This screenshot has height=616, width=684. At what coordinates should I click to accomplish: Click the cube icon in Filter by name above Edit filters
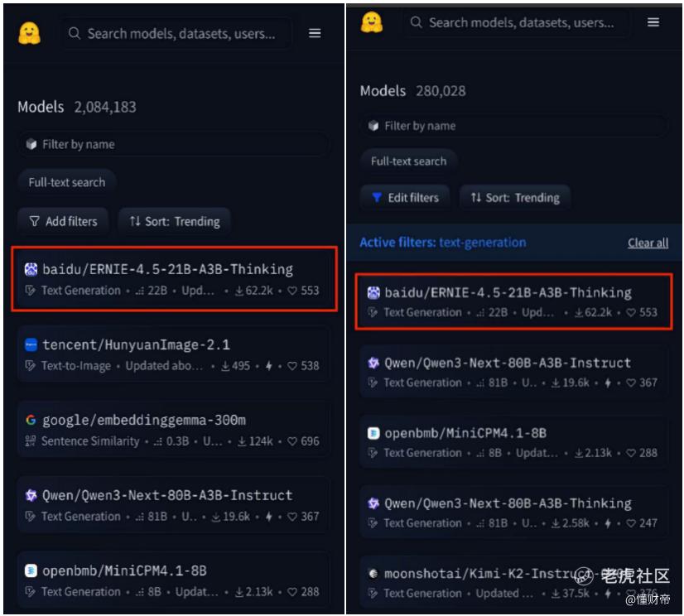[373, 126]
